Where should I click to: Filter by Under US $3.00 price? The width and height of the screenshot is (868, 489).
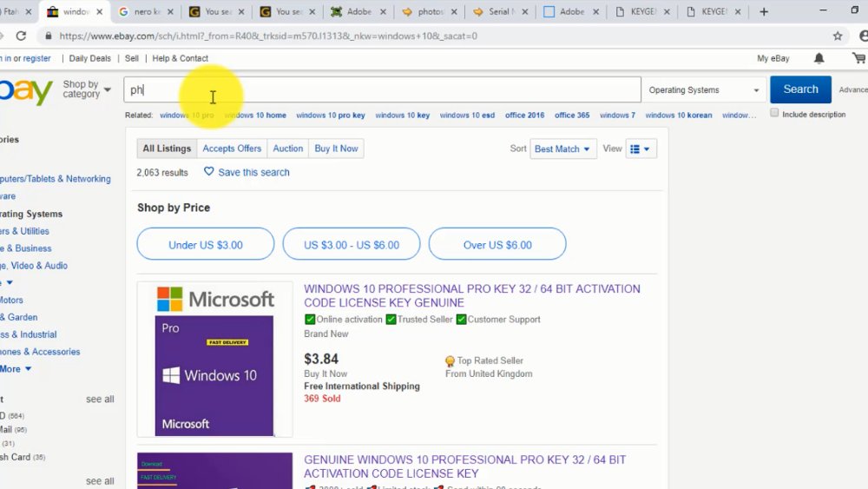click(x=206, y=244)
